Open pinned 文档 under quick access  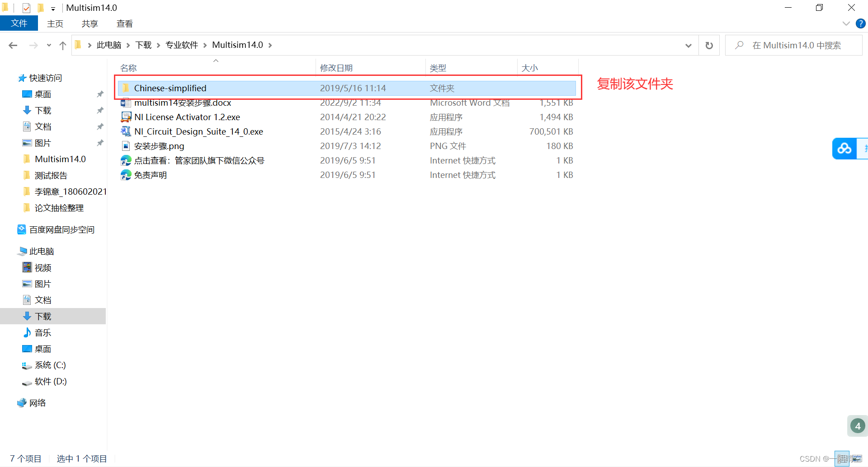[43, 127]
